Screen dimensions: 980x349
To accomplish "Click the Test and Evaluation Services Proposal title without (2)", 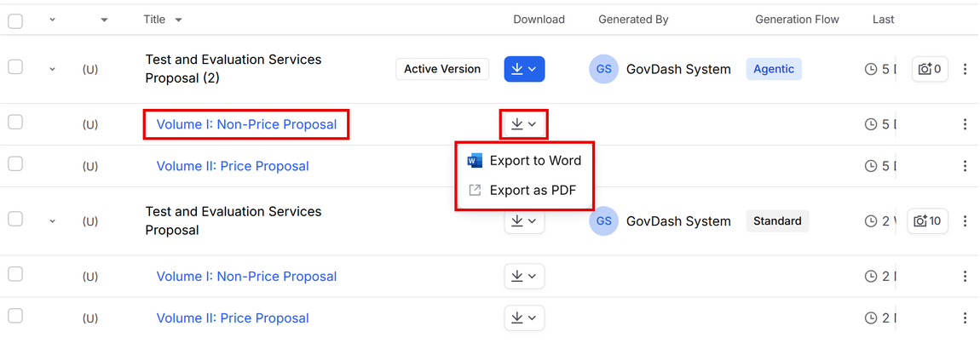I will point(233,220).
